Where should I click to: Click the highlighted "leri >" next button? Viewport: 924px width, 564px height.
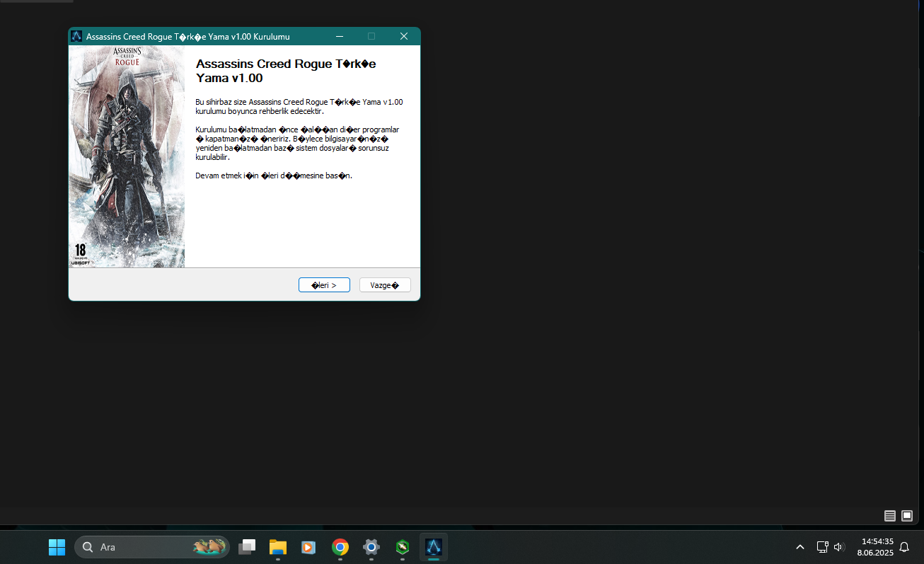(324, 285)
